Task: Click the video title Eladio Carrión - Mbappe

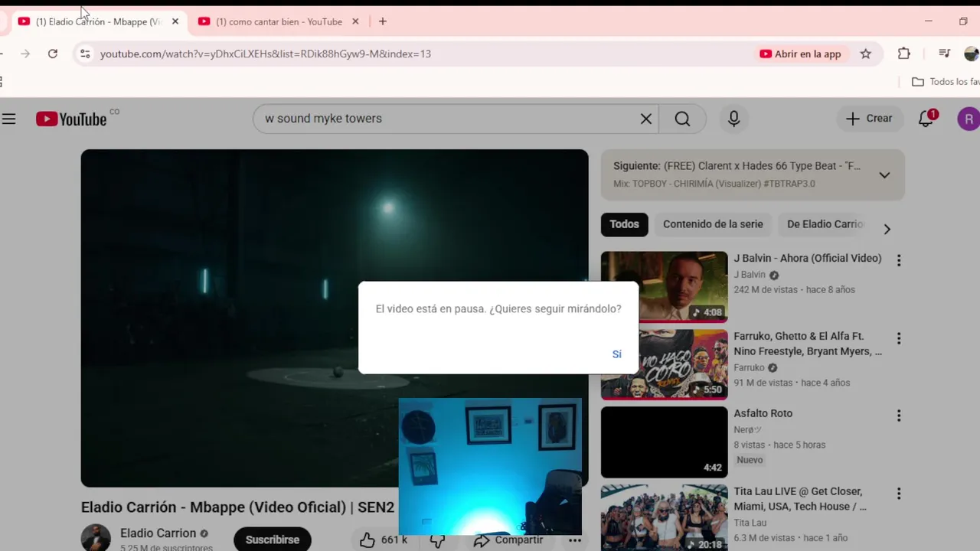Action: (x=237, y=507)
